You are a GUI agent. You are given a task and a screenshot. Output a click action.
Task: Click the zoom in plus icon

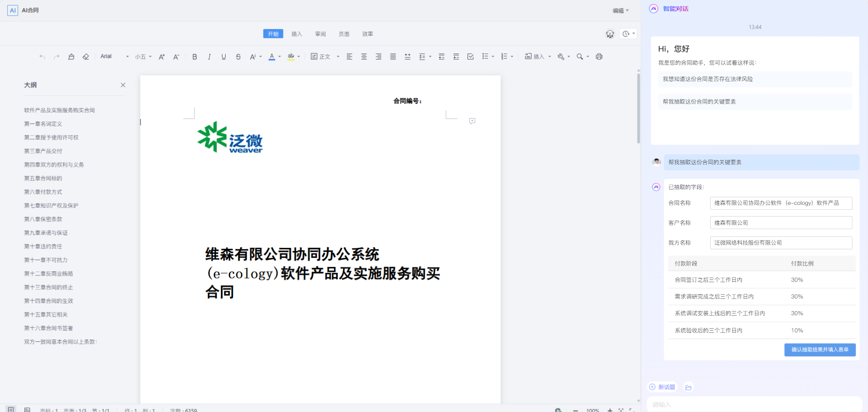coord(610,410)
